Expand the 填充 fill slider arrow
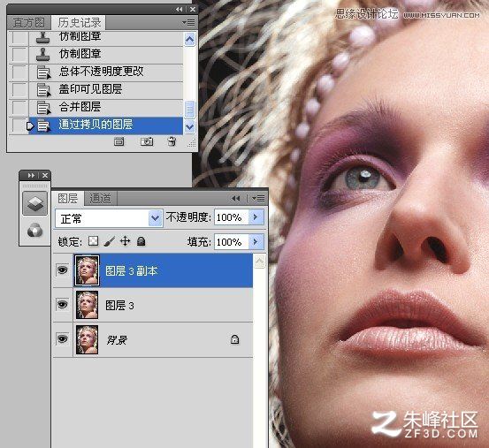 [256, 242]
